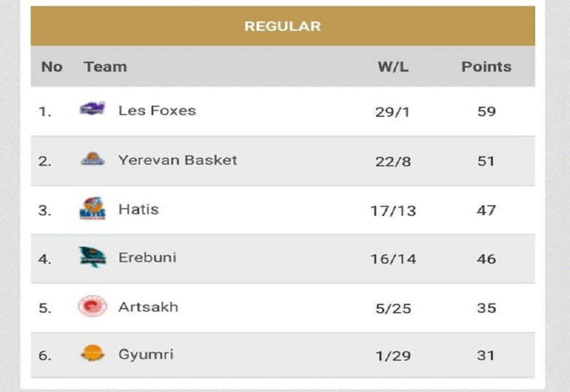Click the Artsakh team logo
Image resolution: width=570 pixels, height=392 pixels.
click(93, 307)
